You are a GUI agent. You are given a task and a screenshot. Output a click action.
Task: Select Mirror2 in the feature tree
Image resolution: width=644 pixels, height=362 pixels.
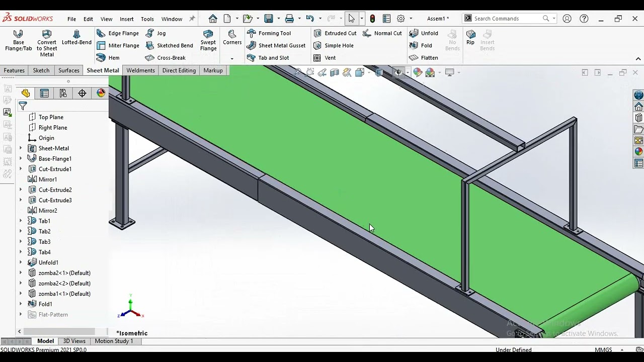click(48, 211)
